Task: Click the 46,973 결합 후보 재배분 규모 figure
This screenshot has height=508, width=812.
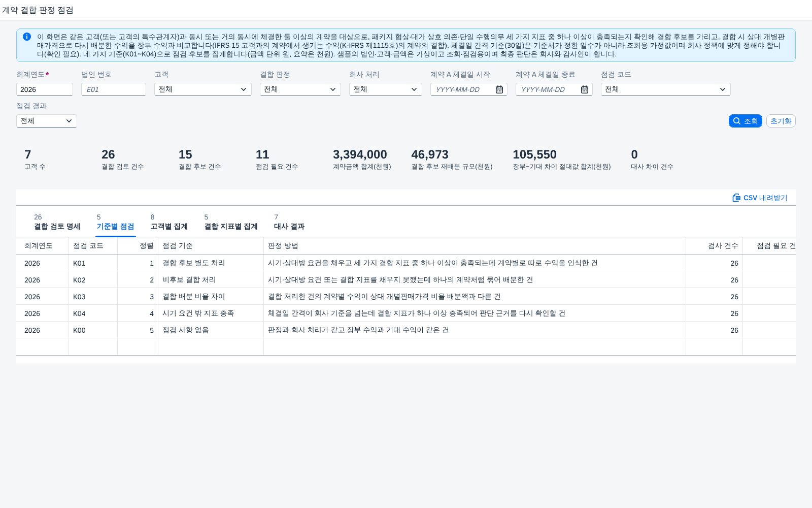Action: (x=430, y=154)
